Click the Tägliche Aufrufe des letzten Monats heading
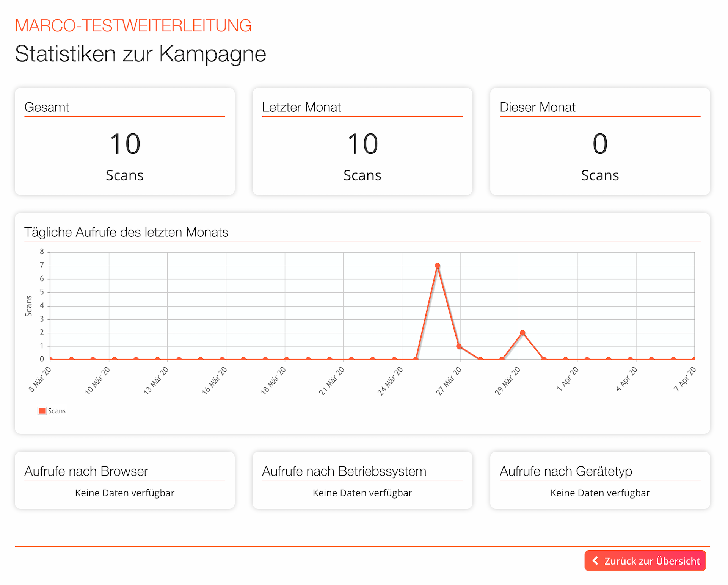Viewport: 728px width, 585px height. tap(126, 232)
